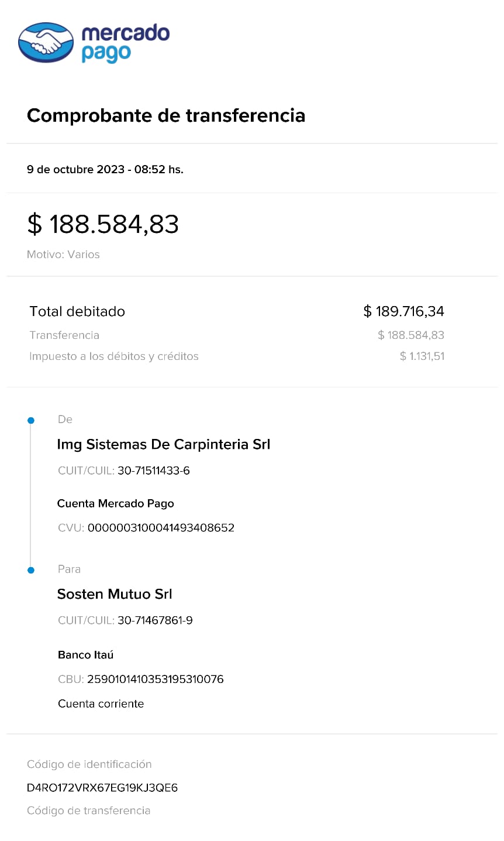Click the main amount $ 188.584,83
Screen dimensions: 504x841
(x=103, y=224)
